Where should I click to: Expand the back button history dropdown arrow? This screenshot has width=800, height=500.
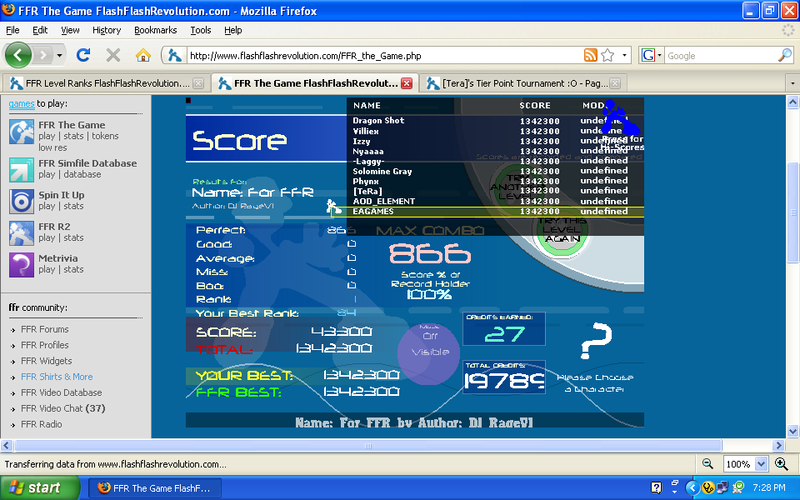pos(60,55)
